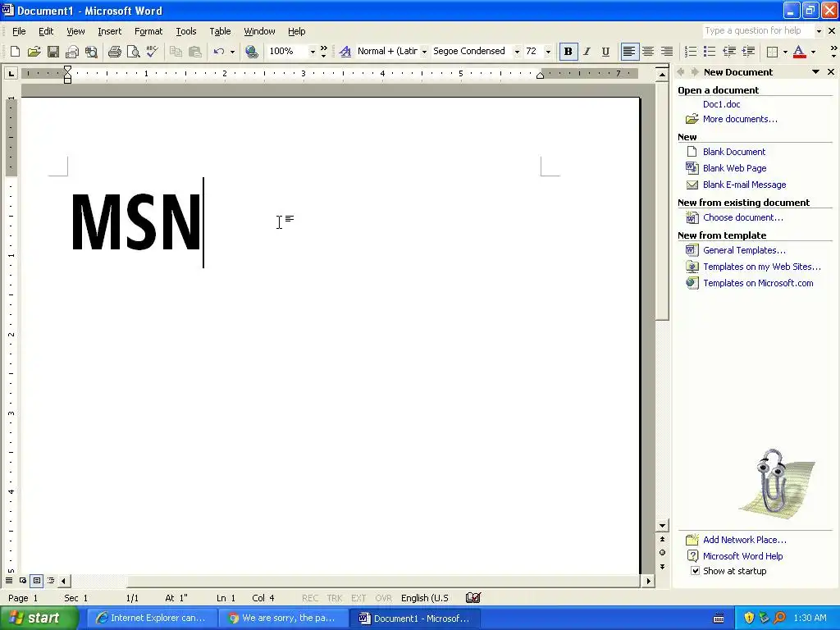This screenshot has height=630, width=840.
Task: Switch to Outline view icon
Action: [51, 581]
